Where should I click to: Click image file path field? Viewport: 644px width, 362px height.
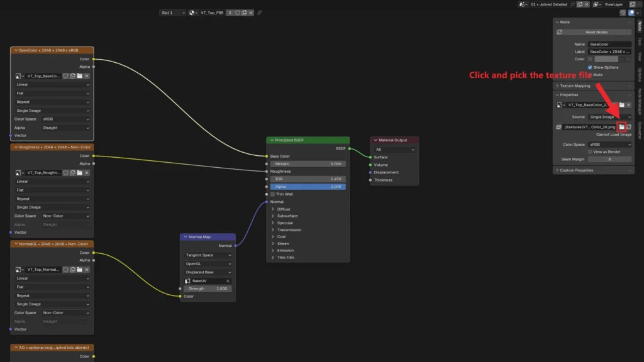(x=590, y=127)
